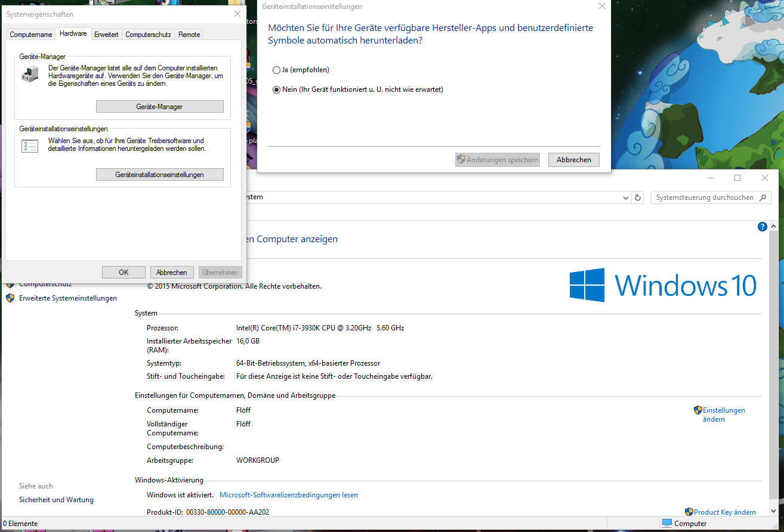Select the Hardware tab
This screenshot has width=784, height=532.
coord(73,33)
